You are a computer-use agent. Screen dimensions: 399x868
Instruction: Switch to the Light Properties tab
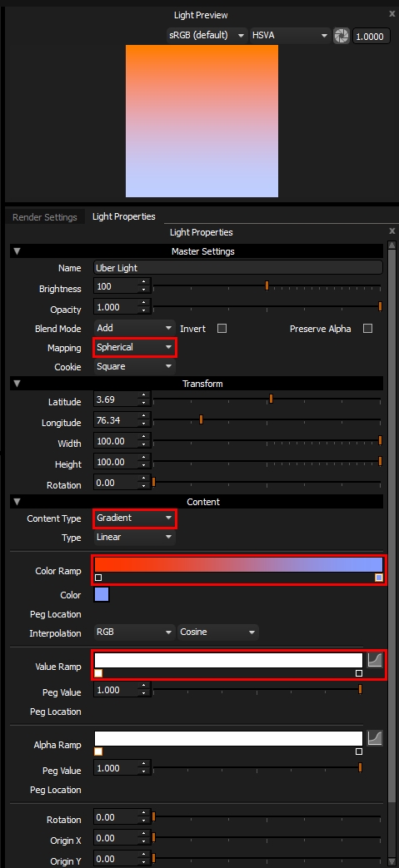click(123, 216)
